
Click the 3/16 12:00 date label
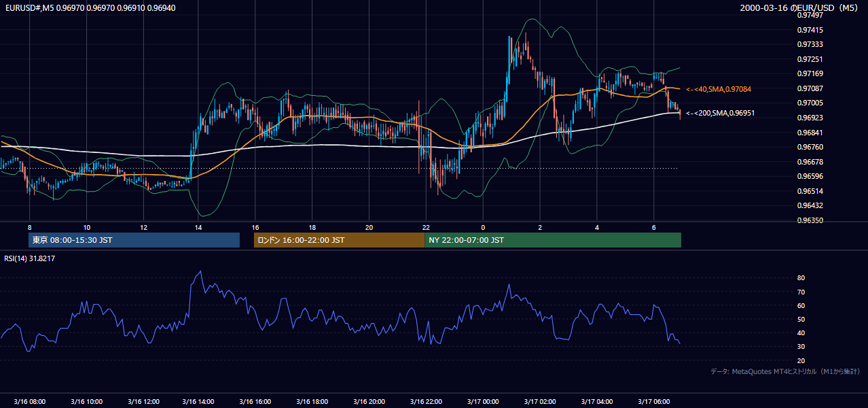143,401
